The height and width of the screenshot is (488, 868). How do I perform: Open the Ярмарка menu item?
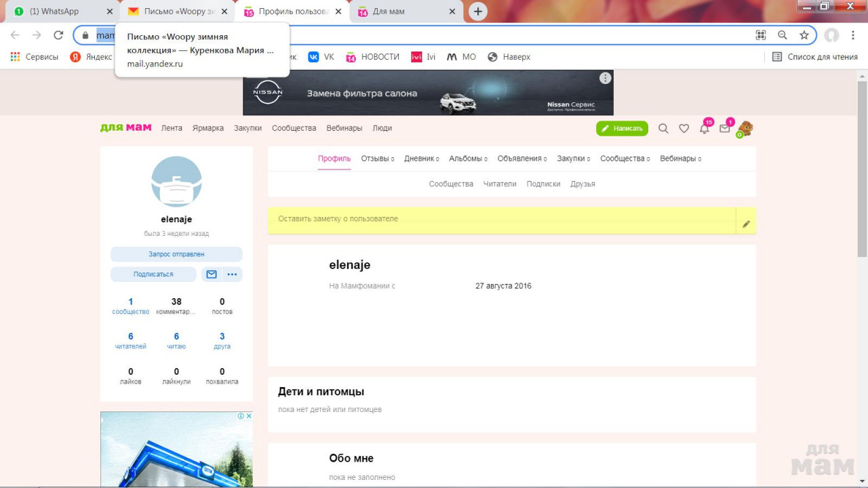pyautogui.click(x=208, y=128)
